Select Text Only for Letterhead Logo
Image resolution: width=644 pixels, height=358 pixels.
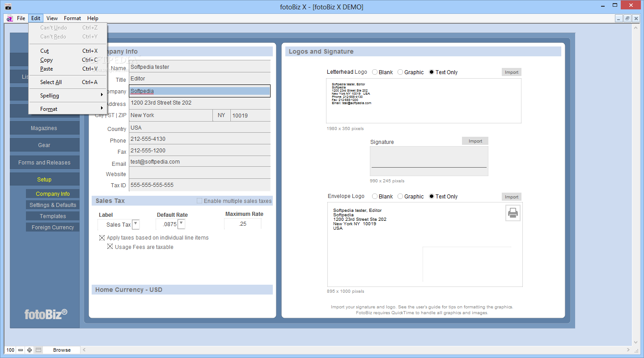(x=432, y=72)
